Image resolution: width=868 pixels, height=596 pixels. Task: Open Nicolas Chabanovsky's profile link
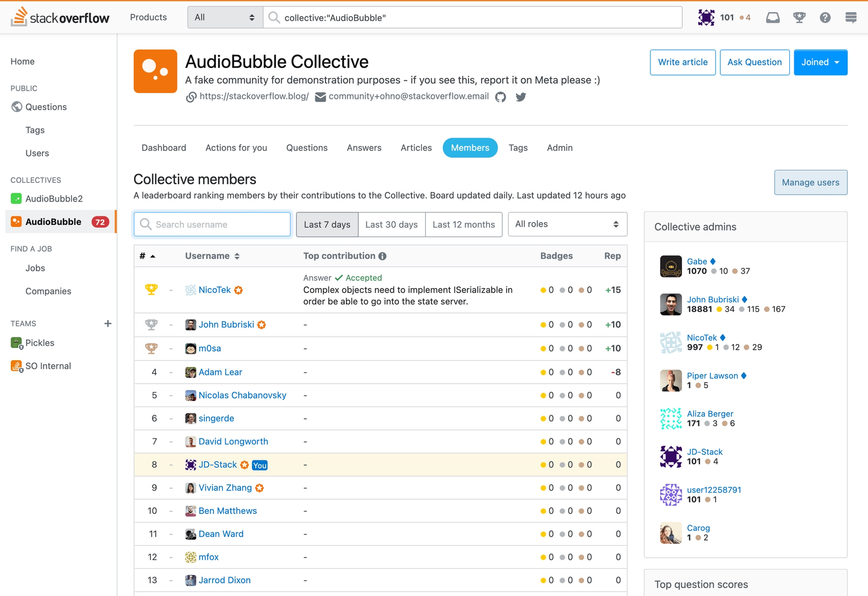click(243, 395)
